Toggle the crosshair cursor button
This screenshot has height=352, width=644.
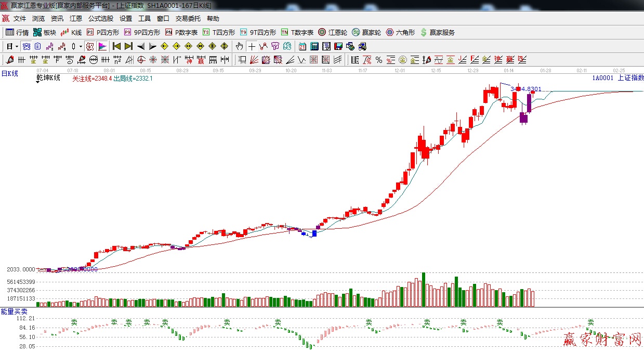click(x=252, y=46)
